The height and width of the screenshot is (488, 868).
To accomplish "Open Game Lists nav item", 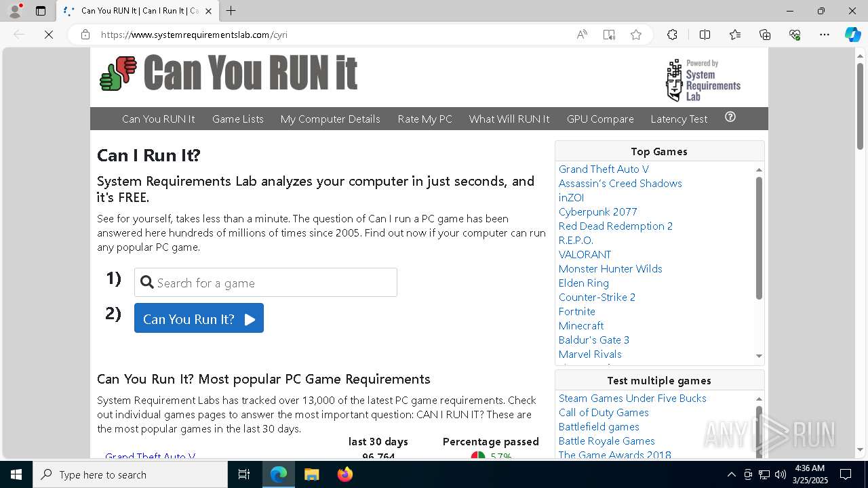I will 238,119.
